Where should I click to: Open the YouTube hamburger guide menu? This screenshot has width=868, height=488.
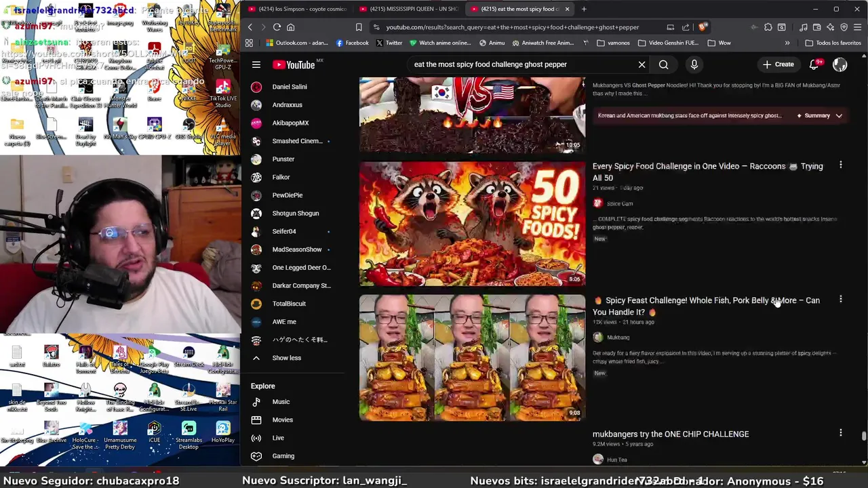256,64
